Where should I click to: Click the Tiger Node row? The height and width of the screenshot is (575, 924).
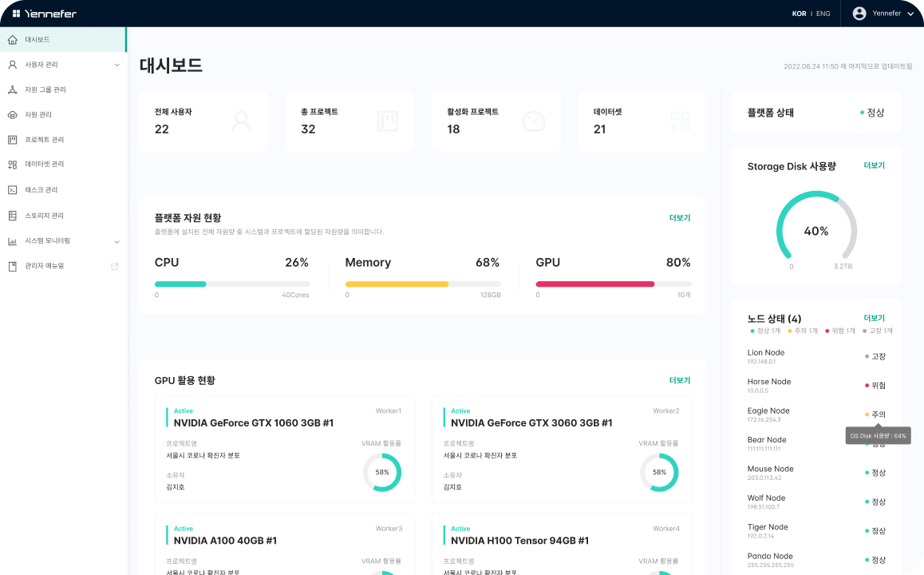(x=816, y=531)
